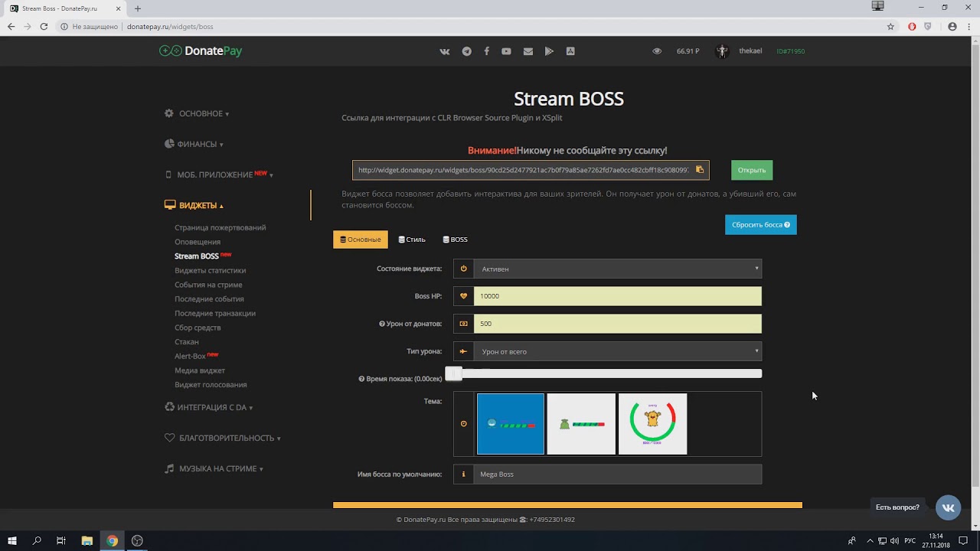Image resolution: width=980 pixels, height=551 pixels.
Task: Open Виджет голосования in the sidebar
Action: coord(211,385)
